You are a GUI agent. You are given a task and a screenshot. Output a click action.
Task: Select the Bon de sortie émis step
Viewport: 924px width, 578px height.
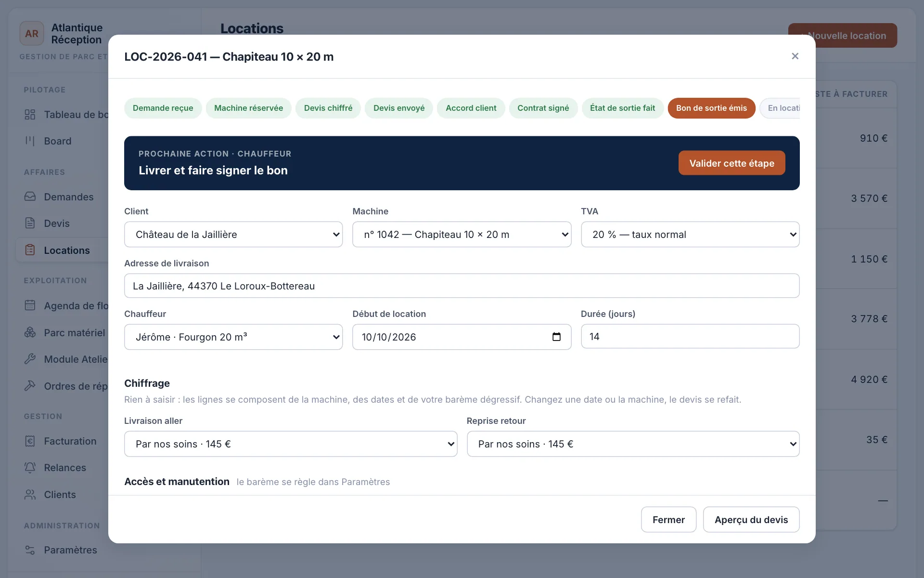[x=711, y=108]
